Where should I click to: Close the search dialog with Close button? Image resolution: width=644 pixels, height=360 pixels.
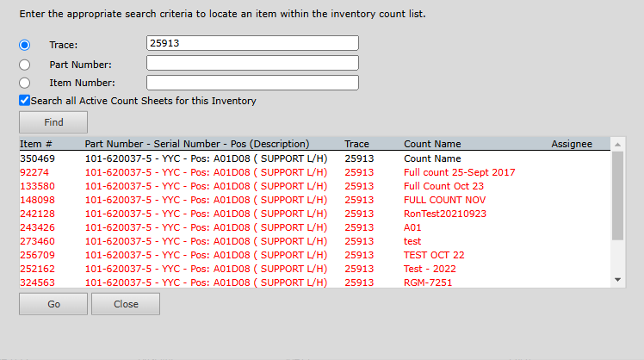[126, 304]
